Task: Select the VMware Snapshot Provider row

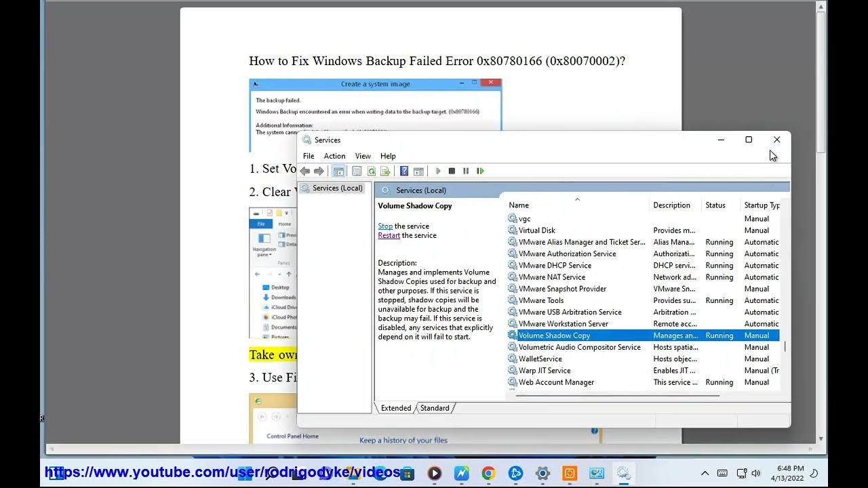Action: [x=643, y=289]
